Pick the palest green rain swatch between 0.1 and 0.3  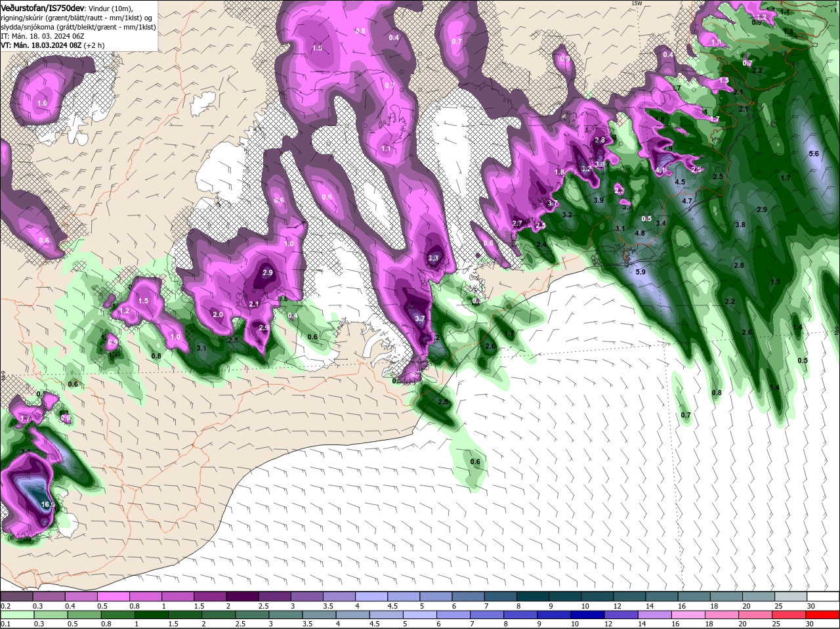16,615
